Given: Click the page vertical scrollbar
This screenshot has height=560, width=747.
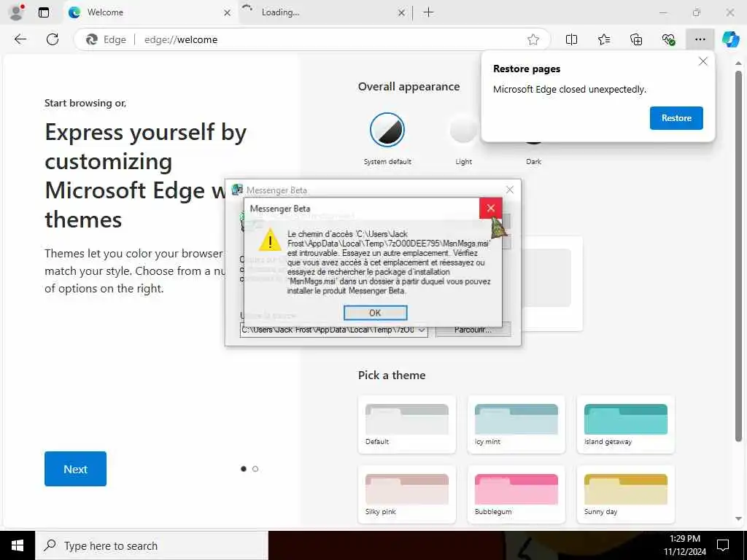Looking at the screenshot, I should [x=738, y=257].
